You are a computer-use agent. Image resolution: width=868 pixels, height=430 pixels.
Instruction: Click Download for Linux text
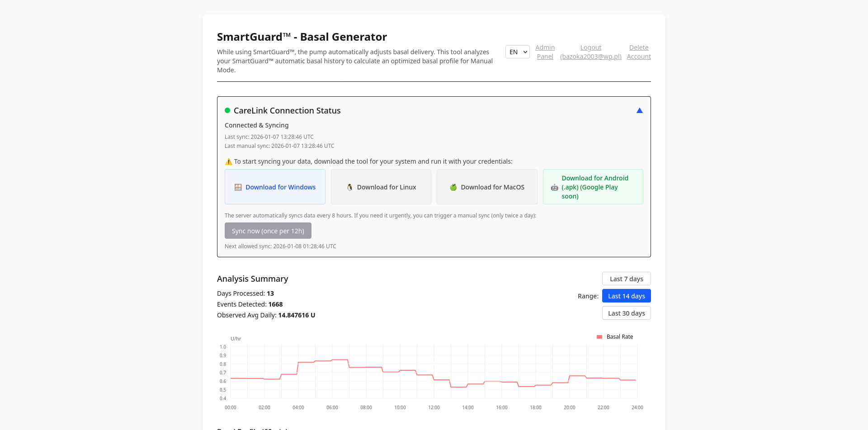[386, 187]
